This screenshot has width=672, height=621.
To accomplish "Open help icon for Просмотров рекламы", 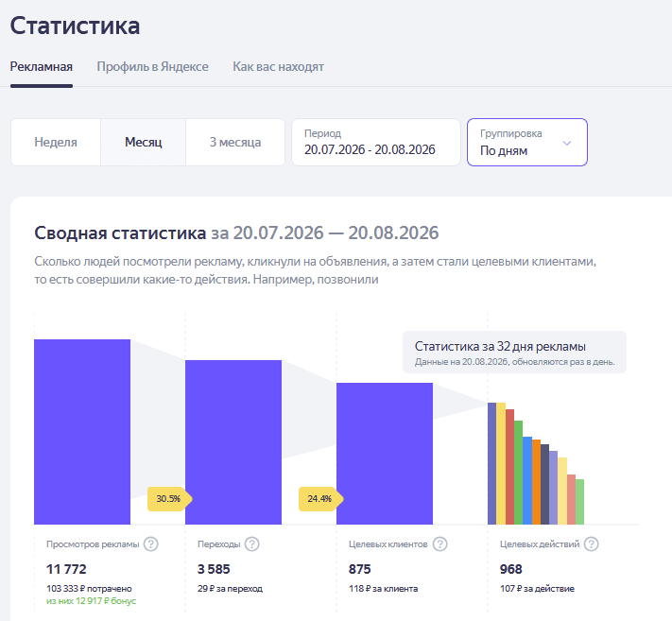I will coord(151,543).
